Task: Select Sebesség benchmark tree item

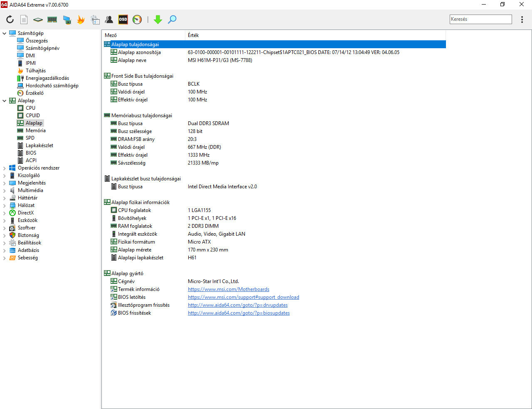Action: point(28,258)
